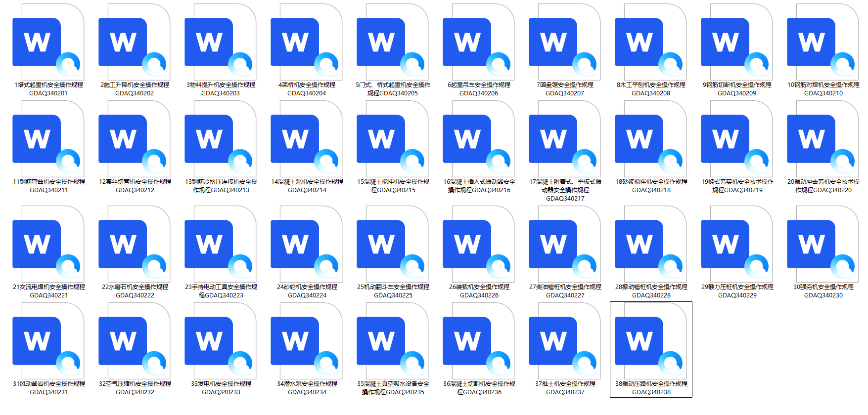This screenshot has width=868, height=415.
Task: Select the text 30强夯机安全操作规程 GDAQ340230
Action: (823, 291)
